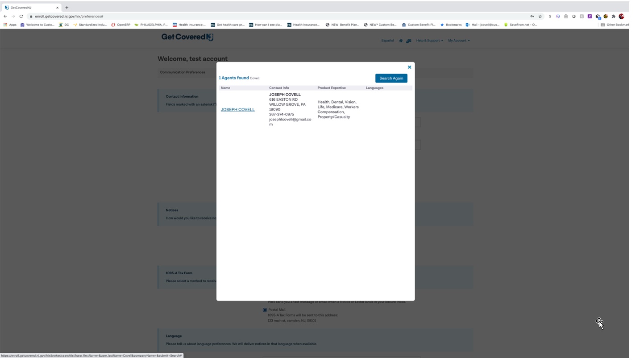
Task: Open the 'PHILADELPHIA, P...' bookmark
Action: tap(151, 25)
